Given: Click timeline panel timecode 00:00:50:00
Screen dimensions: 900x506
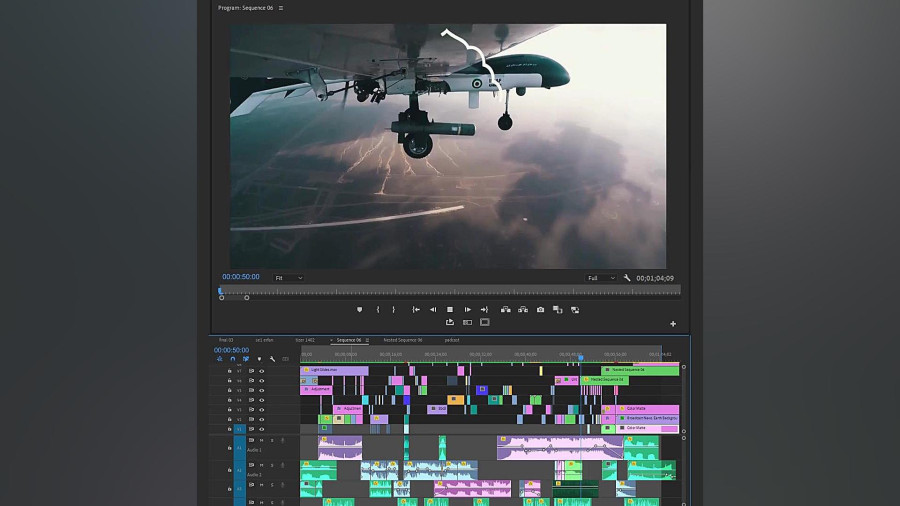Looking at the screenshot, I should (231, 350).
